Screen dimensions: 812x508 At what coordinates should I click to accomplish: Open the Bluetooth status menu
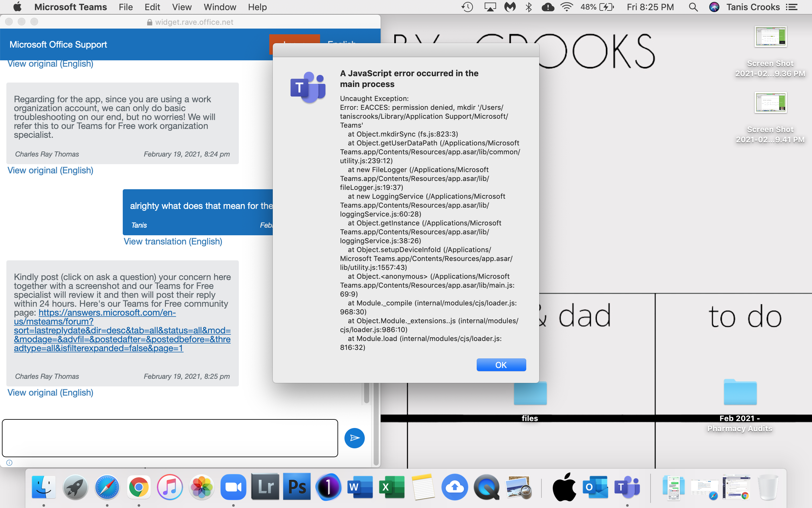pos(528,7)
